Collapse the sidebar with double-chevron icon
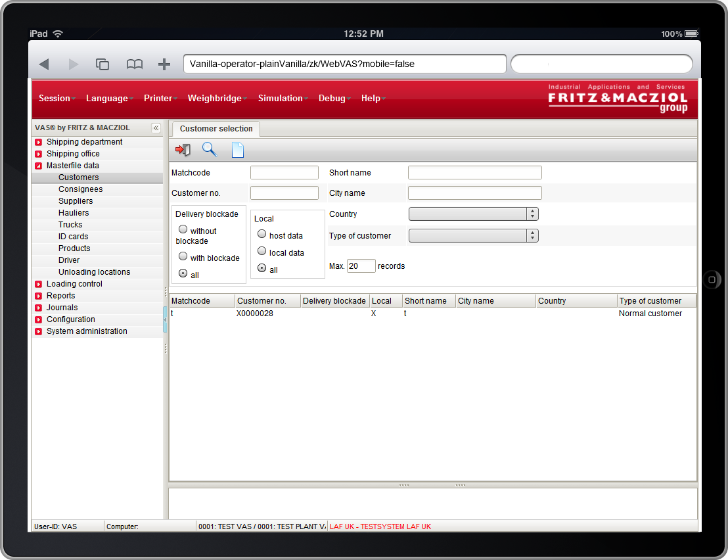Screen dimensions: 728x560 click(x=156, y=128)
